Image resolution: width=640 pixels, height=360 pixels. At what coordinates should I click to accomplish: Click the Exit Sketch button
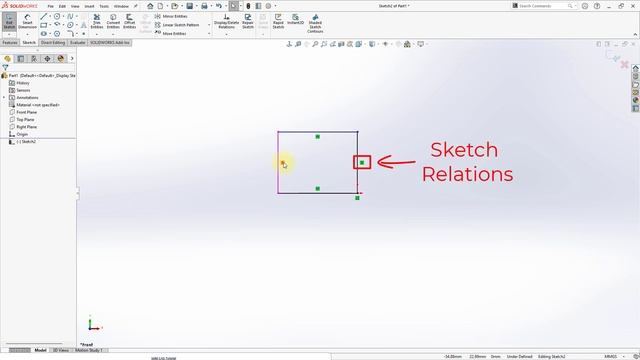click(9, 22)
